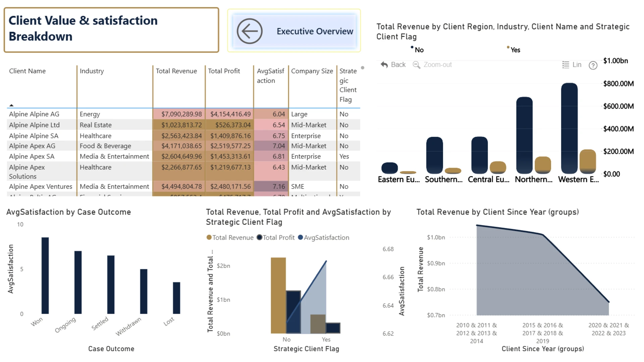Select the Settled bar in satisfaction chart
The image size is (644, 362).
(x=111, y=285)
